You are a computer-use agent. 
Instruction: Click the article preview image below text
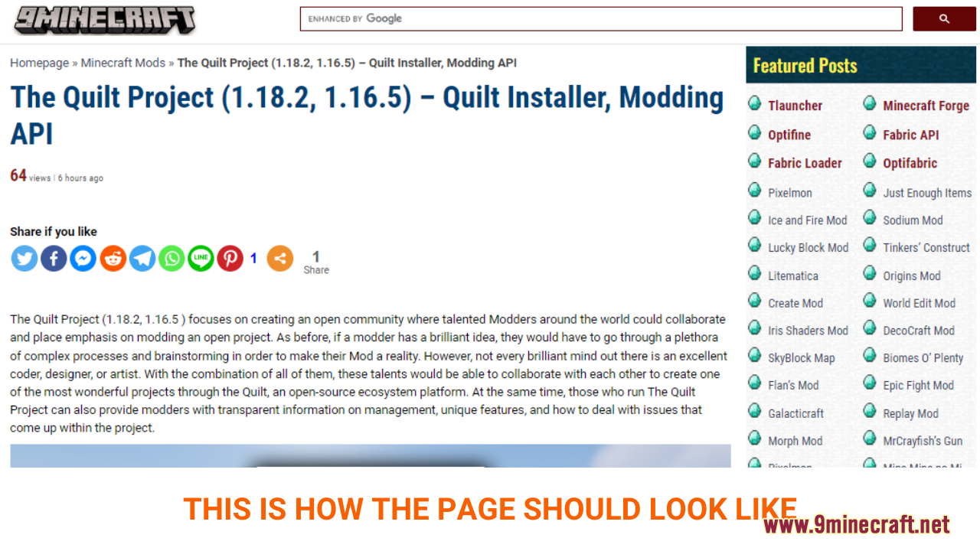tap(371, 456)
